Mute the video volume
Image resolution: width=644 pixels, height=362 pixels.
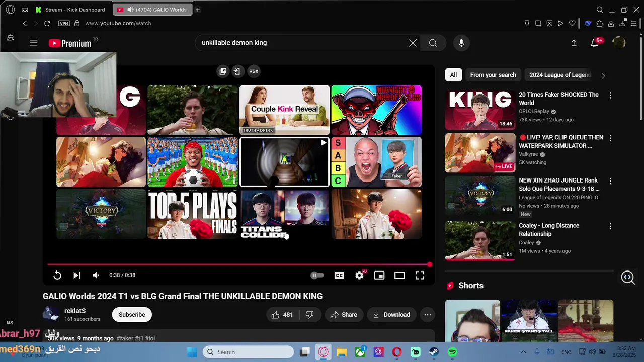(96, 275)
